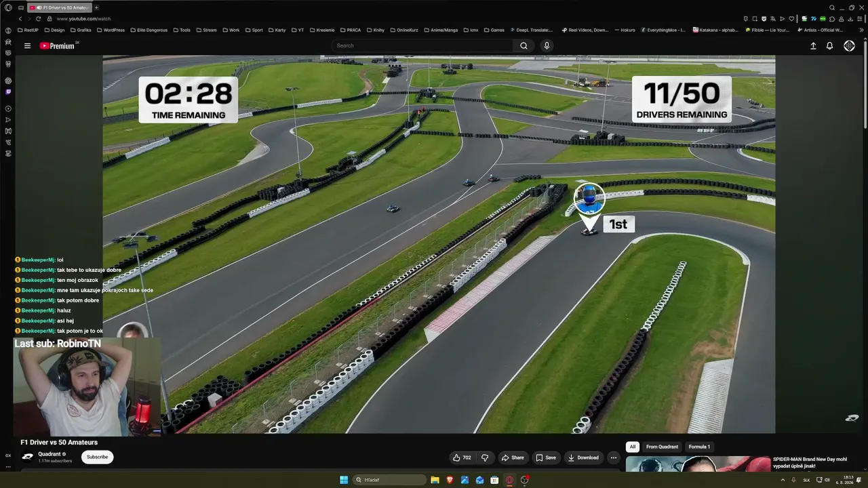Viewport: 868px width, 488px height.
Task: Dislike the video with thumbs down
Action: [x=485, y=457]
